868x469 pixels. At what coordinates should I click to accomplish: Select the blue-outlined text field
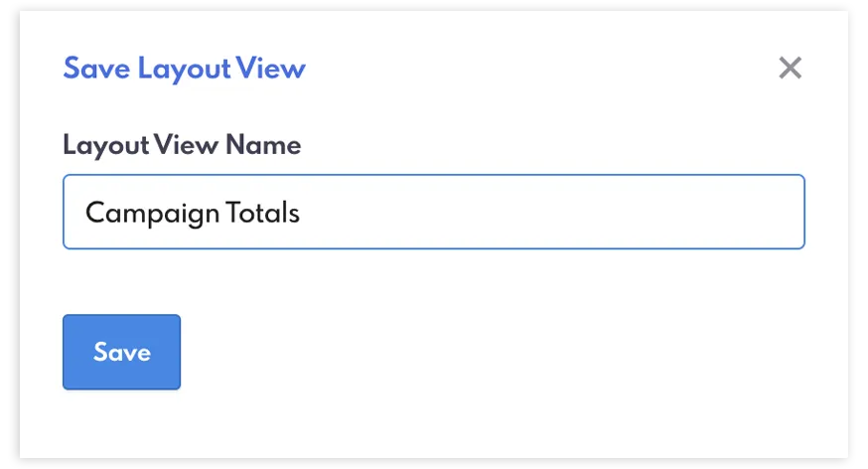[x=433, y=212]
